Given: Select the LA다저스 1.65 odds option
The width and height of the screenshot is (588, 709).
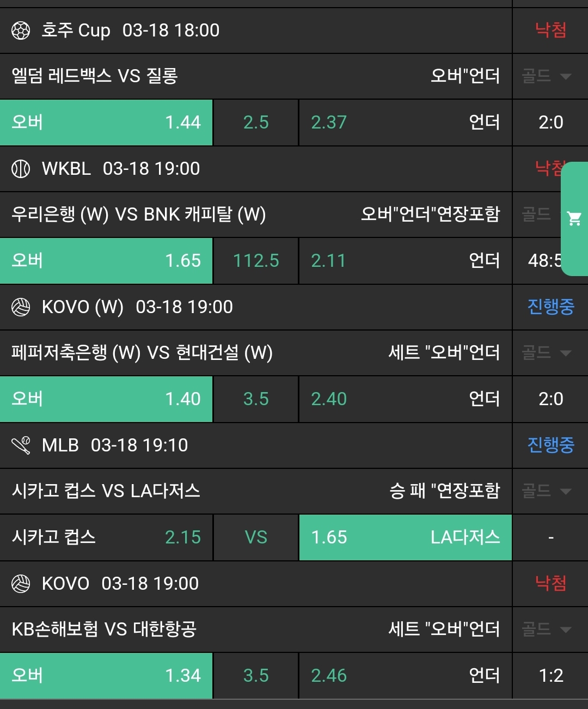Looking at the screenshot, I should pyautogui.click(x=405, y=537).
